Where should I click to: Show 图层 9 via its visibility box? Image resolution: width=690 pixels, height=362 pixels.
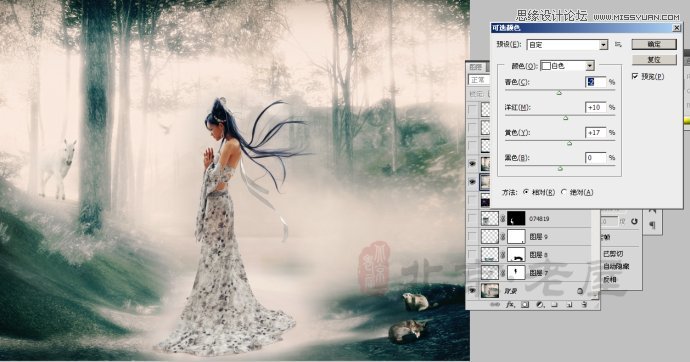(472, 237)
